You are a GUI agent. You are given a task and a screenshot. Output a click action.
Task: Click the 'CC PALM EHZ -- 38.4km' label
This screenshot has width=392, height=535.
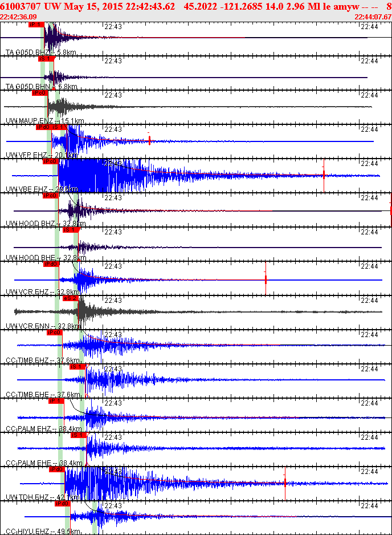click(x=44, y=428)
